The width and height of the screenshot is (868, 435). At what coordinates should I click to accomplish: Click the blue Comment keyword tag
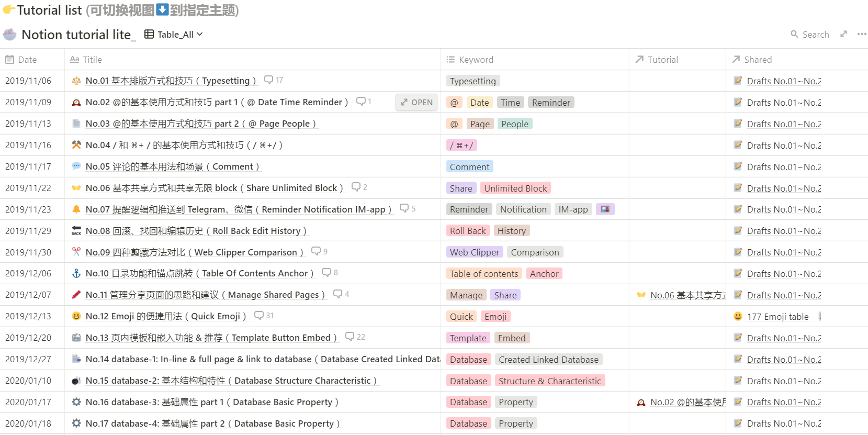pos(469,167)
